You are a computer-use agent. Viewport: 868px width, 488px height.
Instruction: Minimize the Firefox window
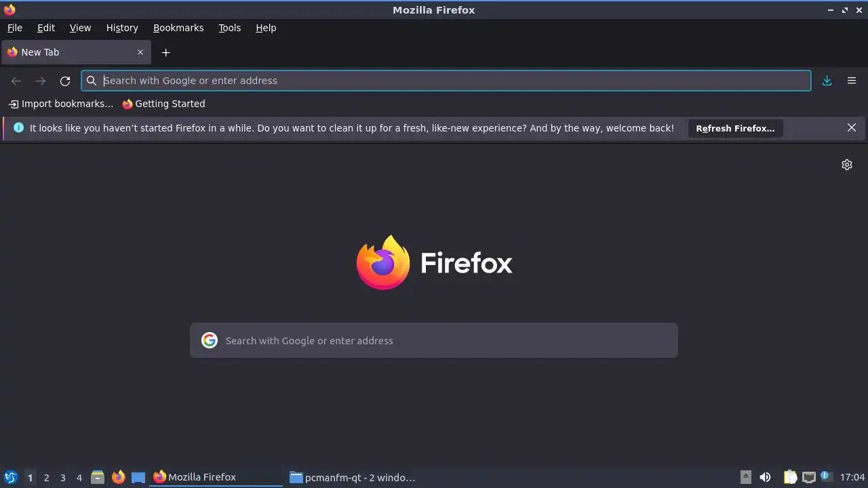coord(831,10)
